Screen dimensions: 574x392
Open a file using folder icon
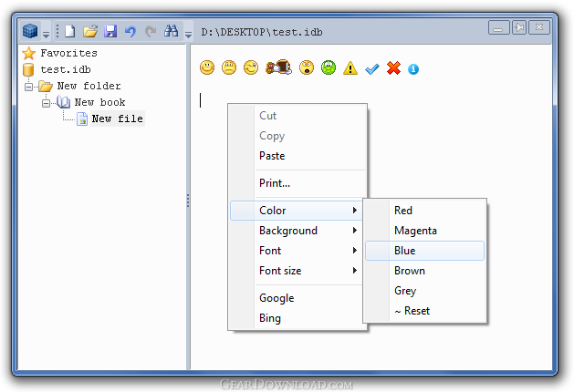point(90,31)
